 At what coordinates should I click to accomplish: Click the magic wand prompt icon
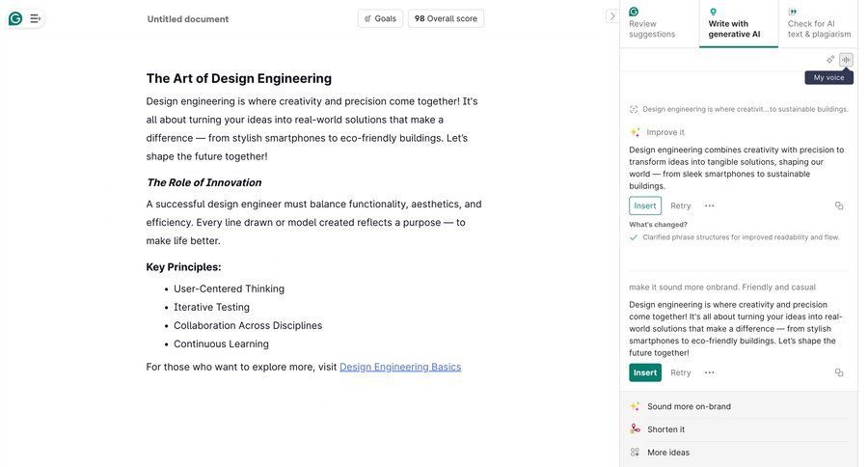(x=830, y=59)
